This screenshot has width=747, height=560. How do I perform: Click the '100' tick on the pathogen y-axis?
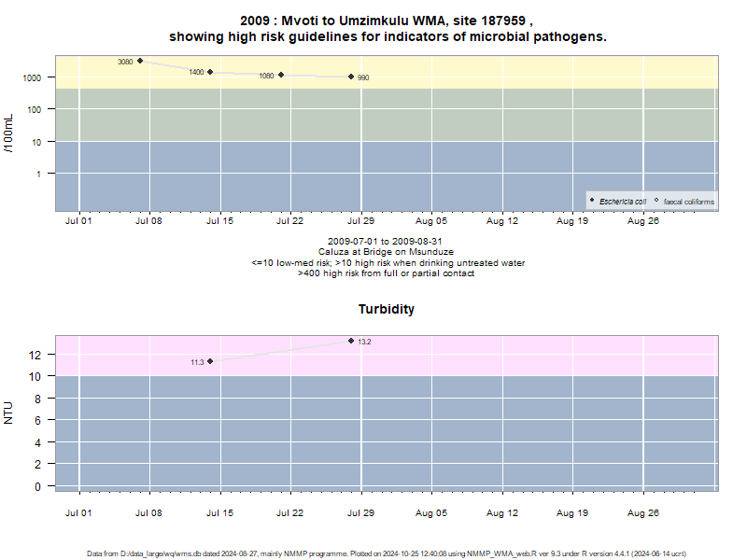(35, 110)
